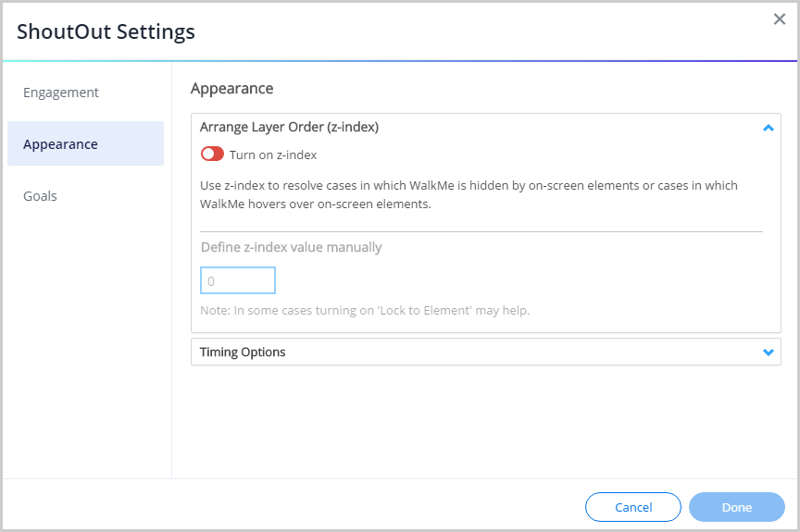Image resolution: width=800 pixels, height=532 pixels.
Task: Close the ShoutOut Settings dialog
Action: tap(779, 19)
